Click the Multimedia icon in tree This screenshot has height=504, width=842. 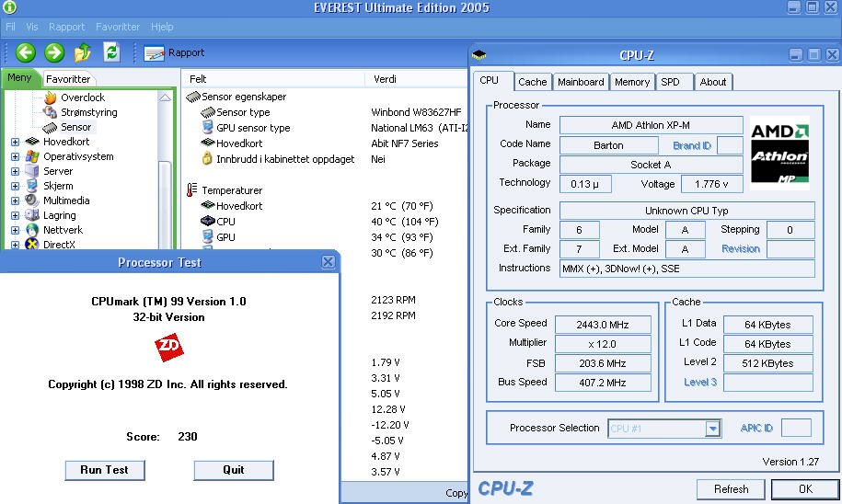click(32, 200)
